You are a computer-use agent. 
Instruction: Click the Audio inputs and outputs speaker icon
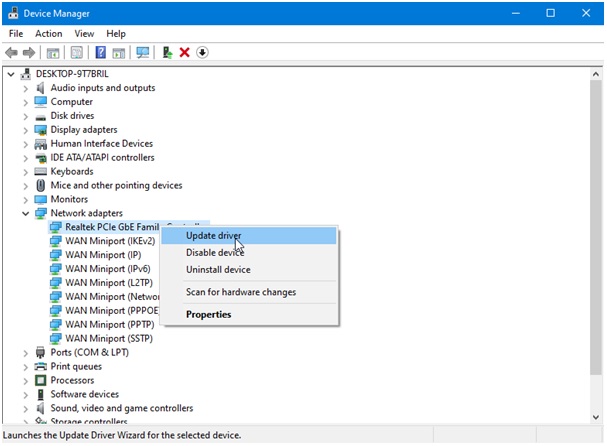coord(40,88)
